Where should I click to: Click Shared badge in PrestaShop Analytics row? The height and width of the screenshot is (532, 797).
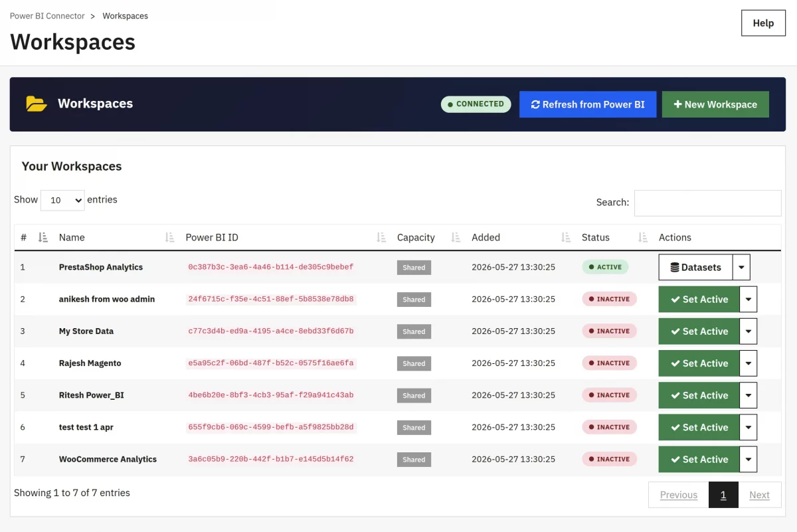414,268
